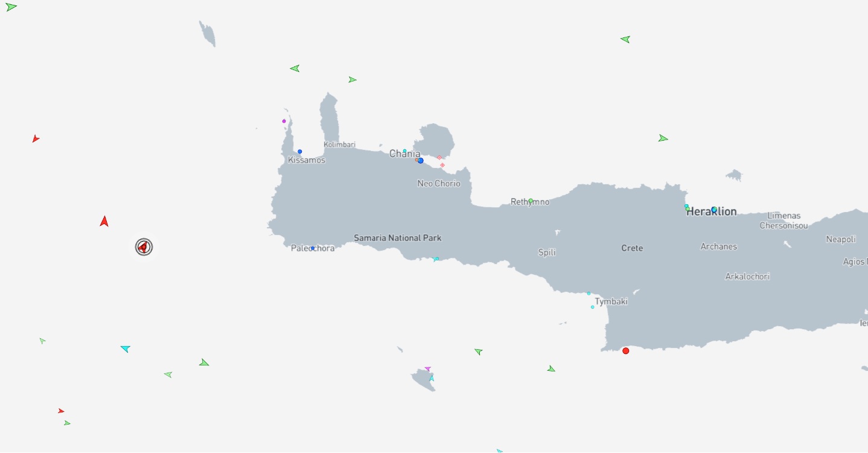Viewport: 868px width, 453px height.
Task: Click the Samaria National Park label
Action: (397, 238)
